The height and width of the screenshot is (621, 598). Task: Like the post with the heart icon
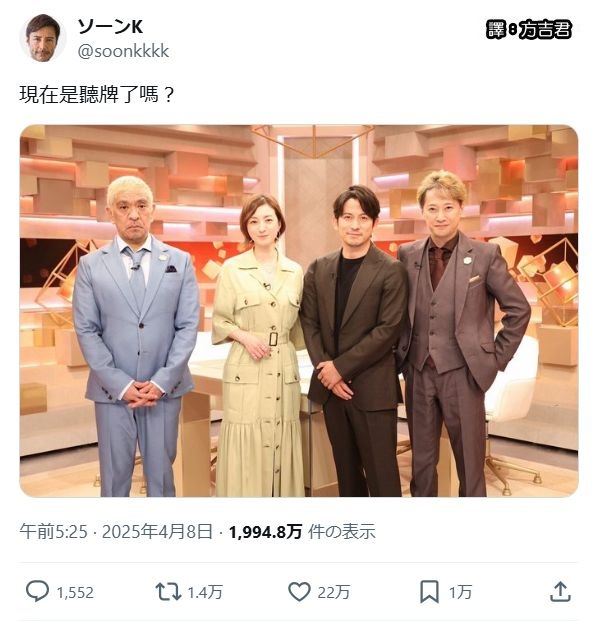(x=299, y=592)
